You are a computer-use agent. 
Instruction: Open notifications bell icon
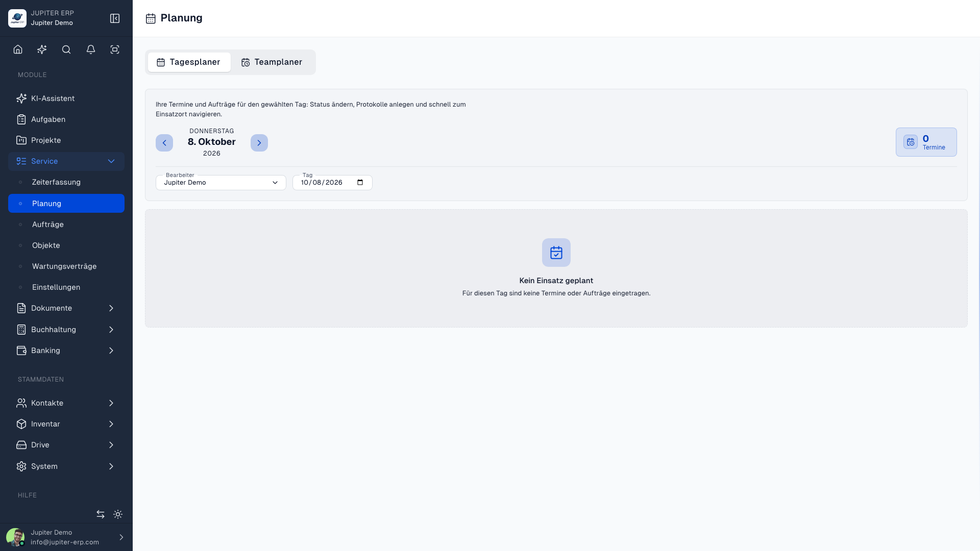click(x=91, y=49)
